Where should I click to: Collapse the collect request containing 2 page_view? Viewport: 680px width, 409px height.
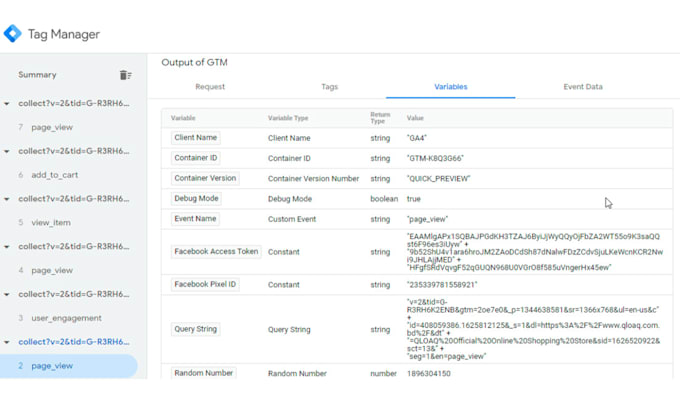[7, 342]
